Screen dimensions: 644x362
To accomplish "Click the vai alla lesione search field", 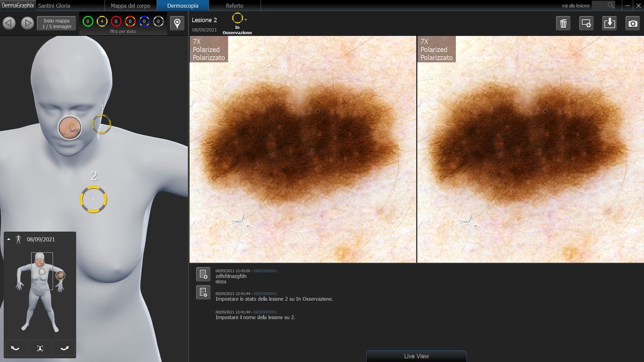I will coord(603,5).
